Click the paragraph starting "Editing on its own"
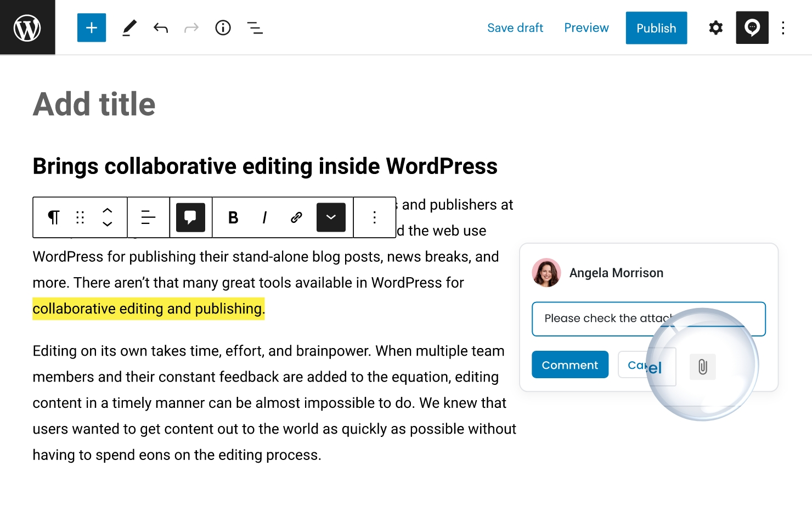The height and width of the screenshot is (505, 812). tap(274, 403)
